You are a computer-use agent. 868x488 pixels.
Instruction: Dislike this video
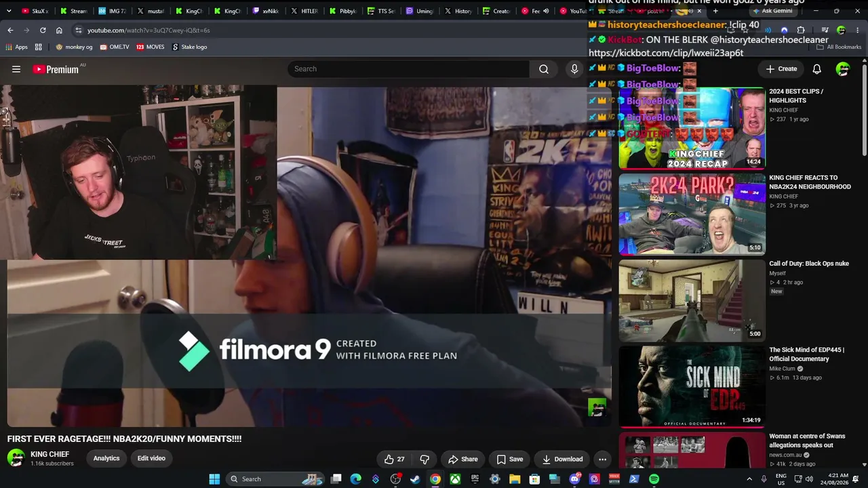coord(425,459)
